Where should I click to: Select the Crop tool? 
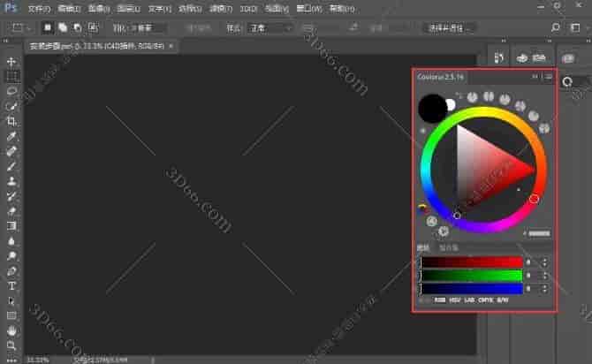[x=11, y=121]
